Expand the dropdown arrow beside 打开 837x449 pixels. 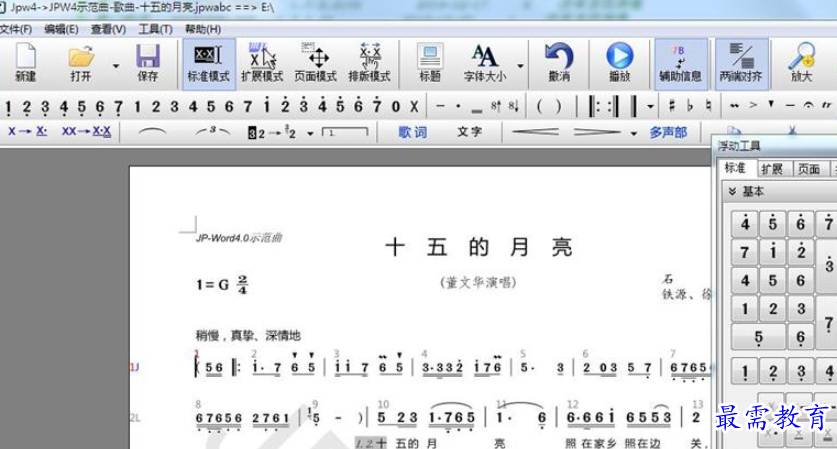116,66
